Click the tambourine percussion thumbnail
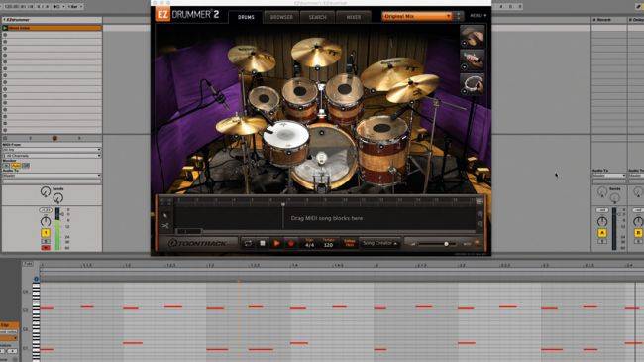The width and height of the screenshot is (644, 362). (472, 84)
